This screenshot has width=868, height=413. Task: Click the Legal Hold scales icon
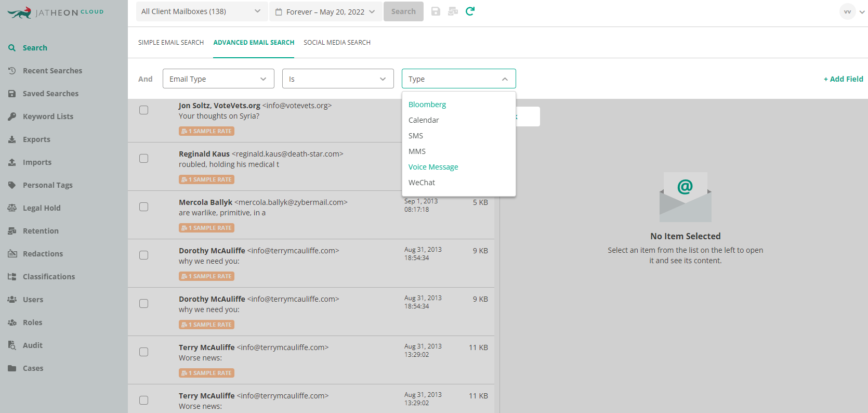point(12,208)
